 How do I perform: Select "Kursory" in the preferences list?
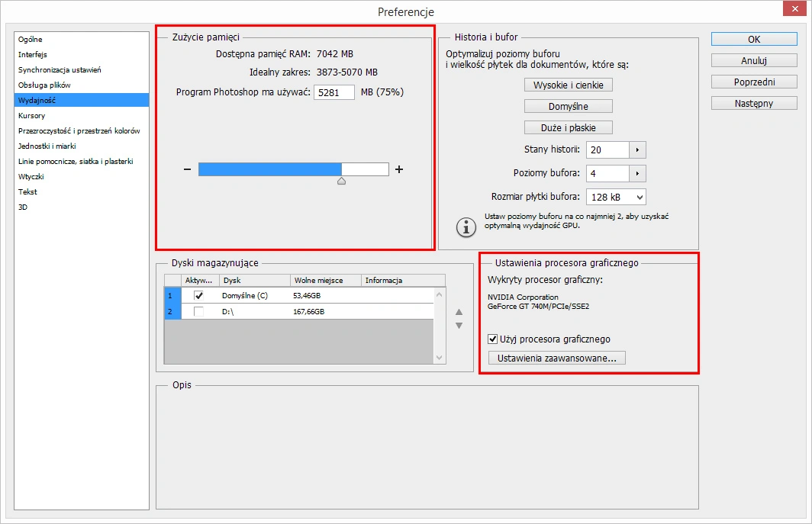[x=33, y=115]
